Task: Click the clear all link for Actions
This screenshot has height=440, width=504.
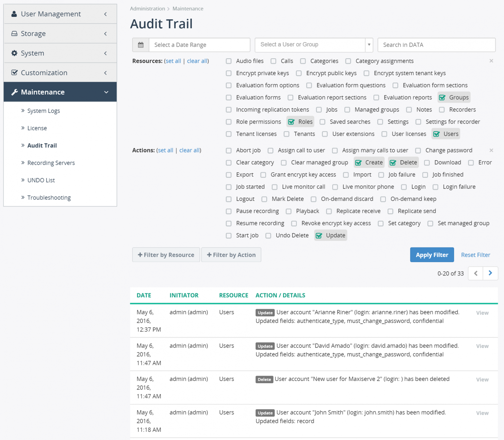Action: pos(189,150)
